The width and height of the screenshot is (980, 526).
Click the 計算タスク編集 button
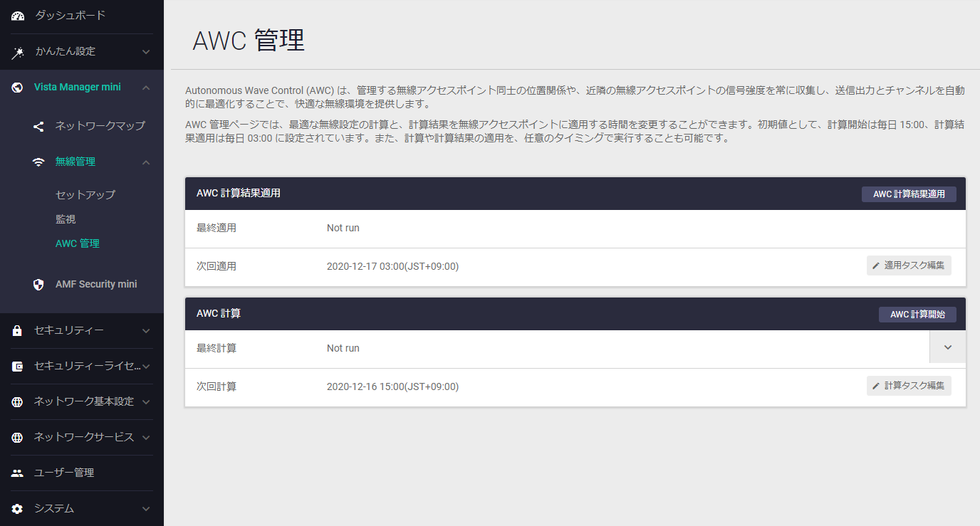point(909,386)
